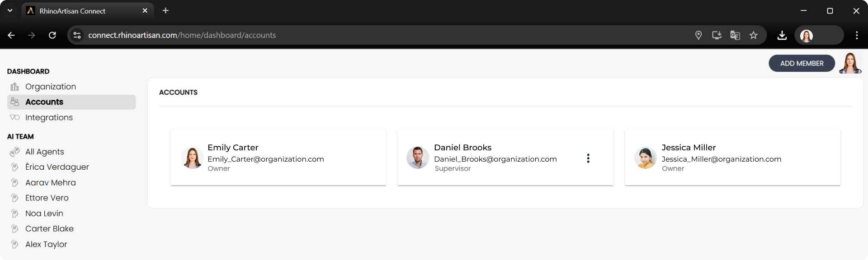Click the install app icon in address bar
The width and height of the screenshot is (868, 260).
pyautogui.click(x=717, y=35)
